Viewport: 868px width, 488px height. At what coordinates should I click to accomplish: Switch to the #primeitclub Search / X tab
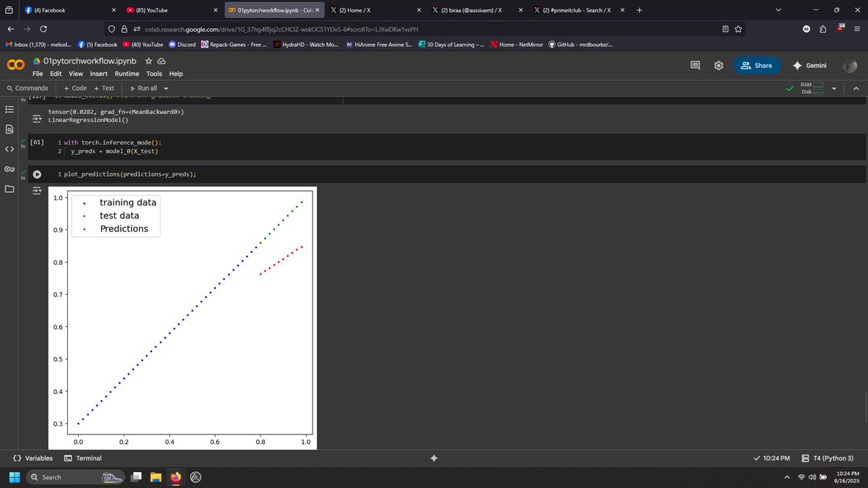(x=579, y=10)
